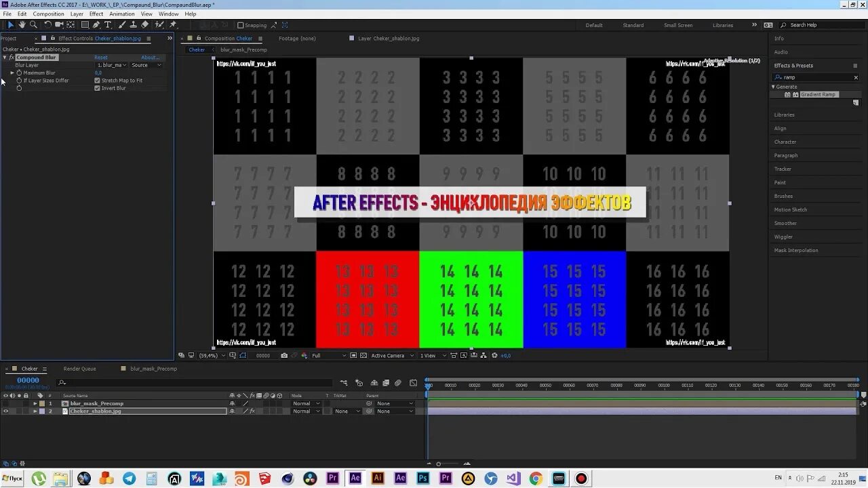Open the Telegram taskbar icon
Screen dimensions: 868x488
[x=129, y=479]
